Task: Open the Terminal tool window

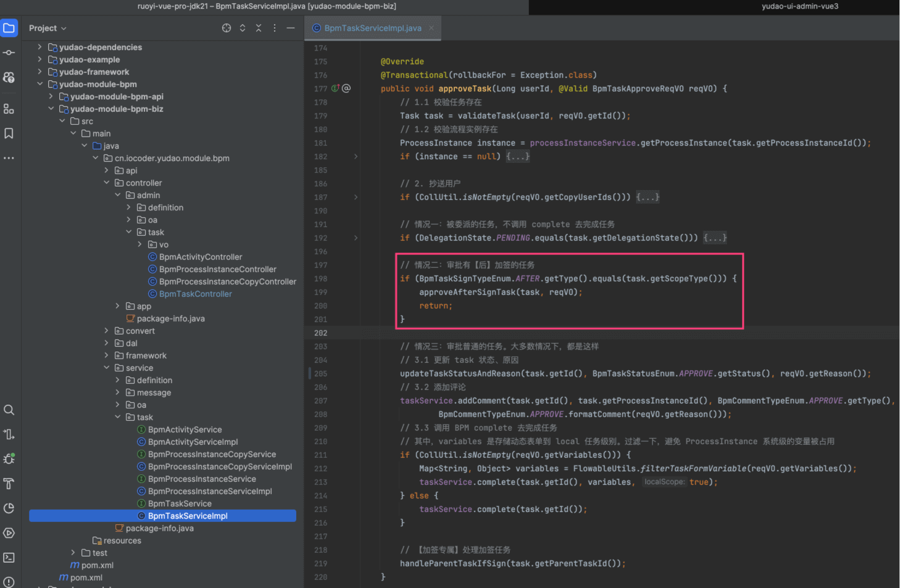Action: coord(9,558)
